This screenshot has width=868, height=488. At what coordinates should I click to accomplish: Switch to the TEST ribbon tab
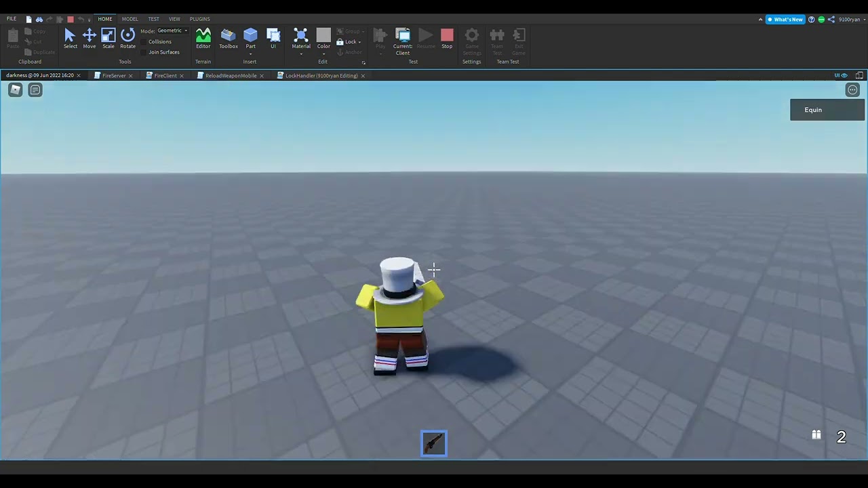coord(154,19)
